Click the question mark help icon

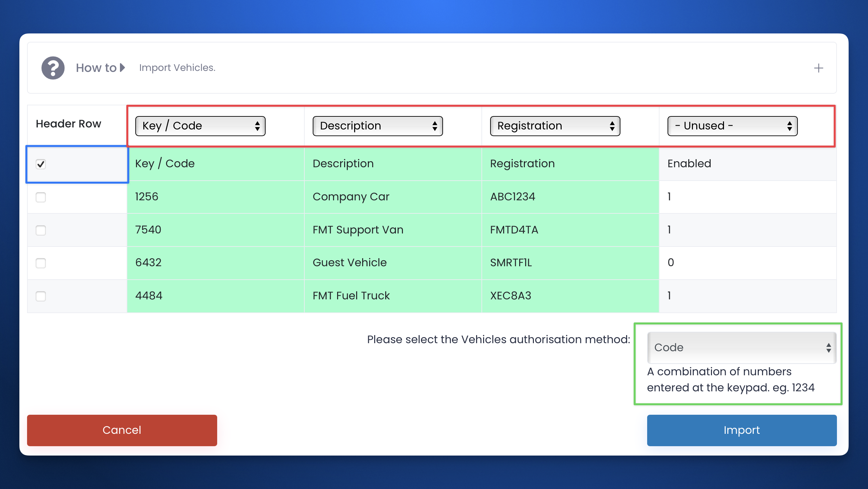tap(53, 68)
